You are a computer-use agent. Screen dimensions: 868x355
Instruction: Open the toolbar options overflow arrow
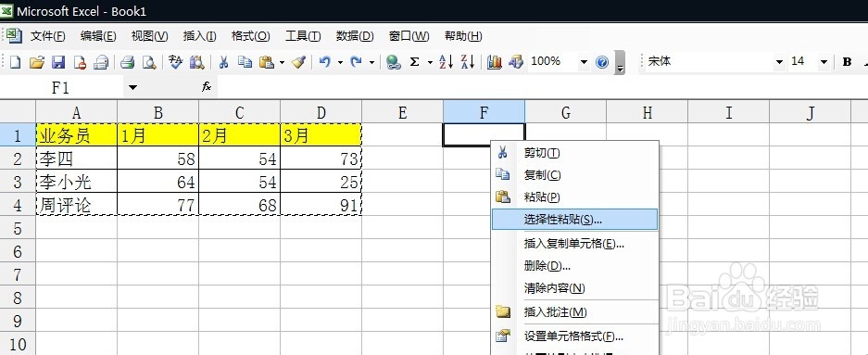(620, 63)
